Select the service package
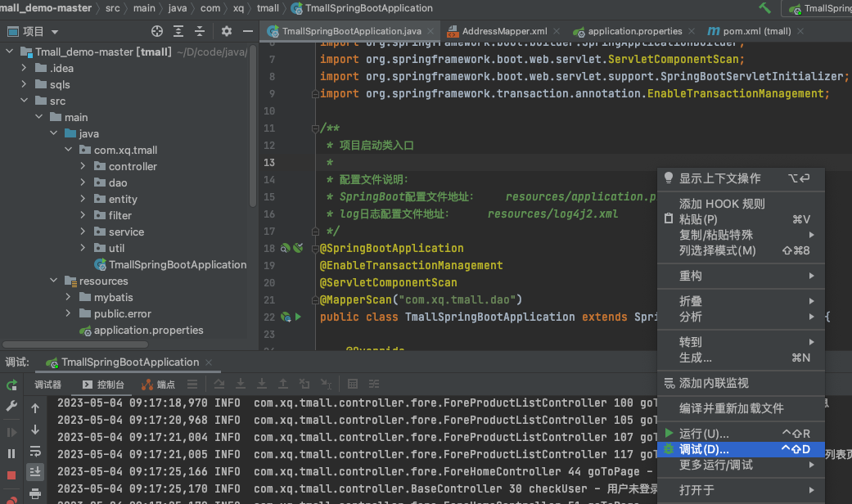852x504 pixels. (x=126, y=232)
